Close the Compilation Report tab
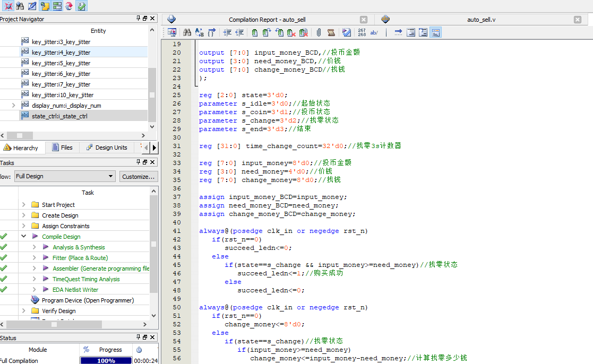The height and width of the screenshot is (364, 593). tap(364, 20)
